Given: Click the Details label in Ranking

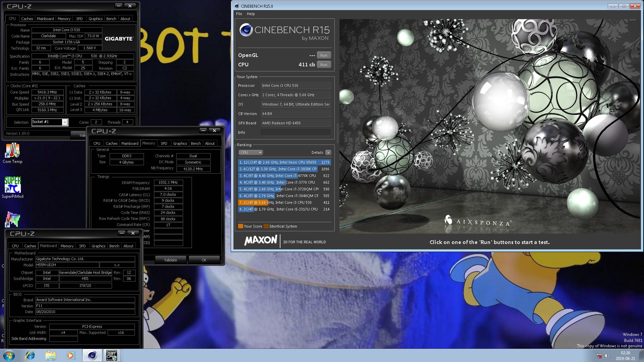Looking at the screenshot, I should (317, 153).
